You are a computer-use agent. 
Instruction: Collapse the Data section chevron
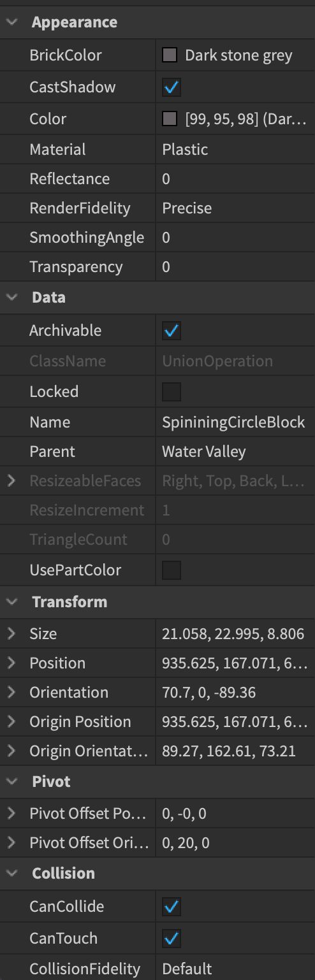click(x=11, y=297)
